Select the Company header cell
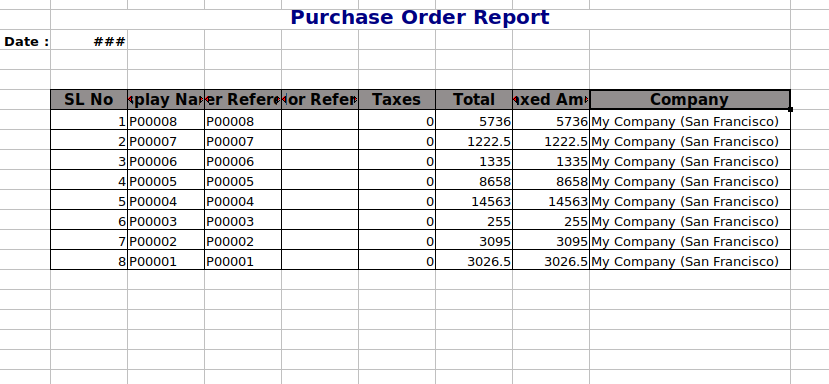829x384 pixels. click(x=690, y=99)
